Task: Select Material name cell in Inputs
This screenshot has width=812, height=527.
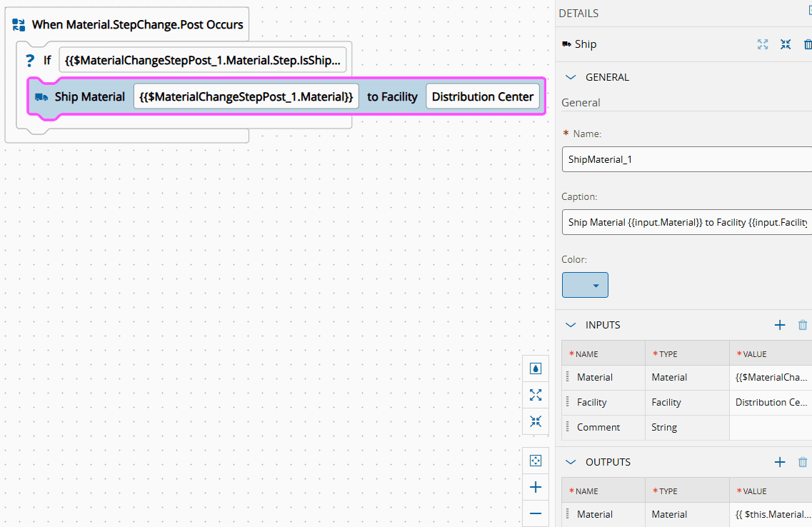Action: (603, 377)
